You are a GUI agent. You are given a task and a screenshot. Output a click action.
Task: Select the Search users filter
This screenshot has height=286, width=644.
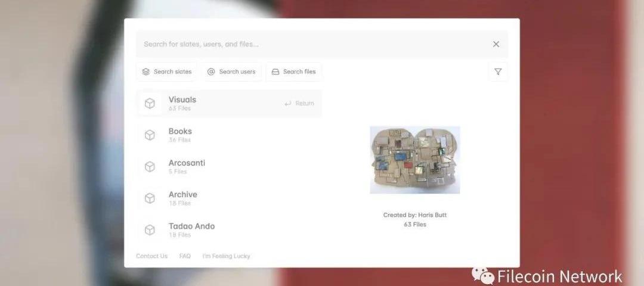pyautogui.click(x=231, y=72)
